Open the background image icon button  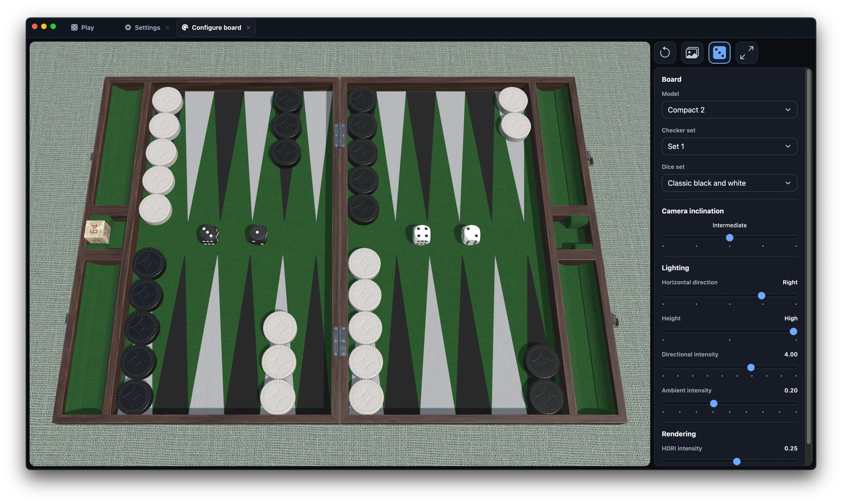692,53
